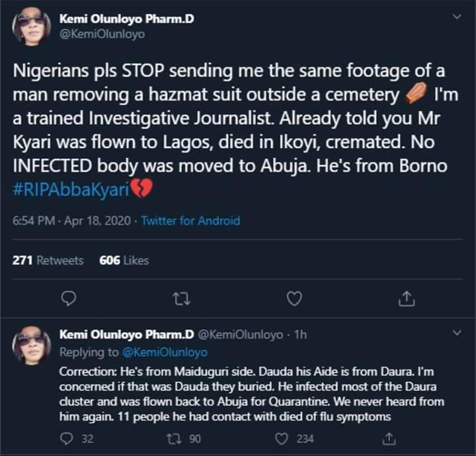Screen dimensions: 476x456
Task: Click the 6:54 PM Apr 18, 2020 timestamp
Action: pyautogui.click(x=71, y=221)
